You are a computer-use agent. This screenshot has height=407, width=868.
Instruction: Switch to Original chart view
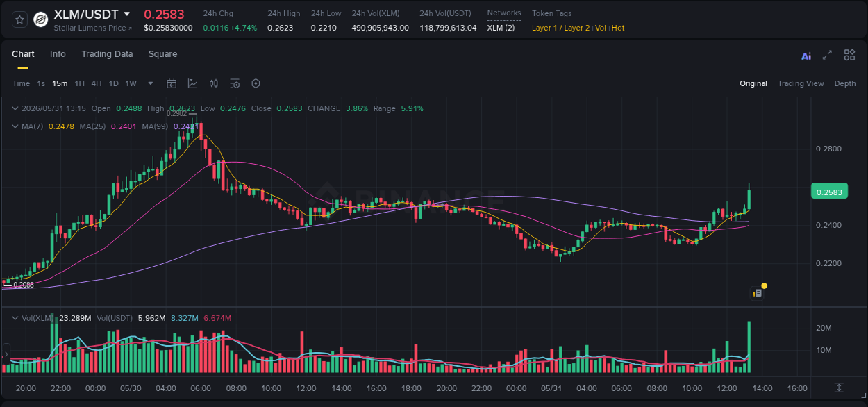tap(753, 83)
